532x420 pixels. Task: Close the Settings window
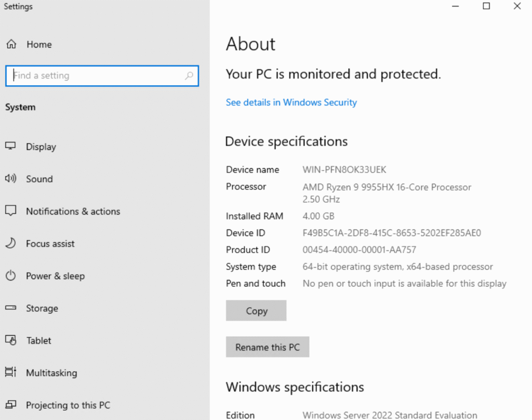tap(517, 6)
